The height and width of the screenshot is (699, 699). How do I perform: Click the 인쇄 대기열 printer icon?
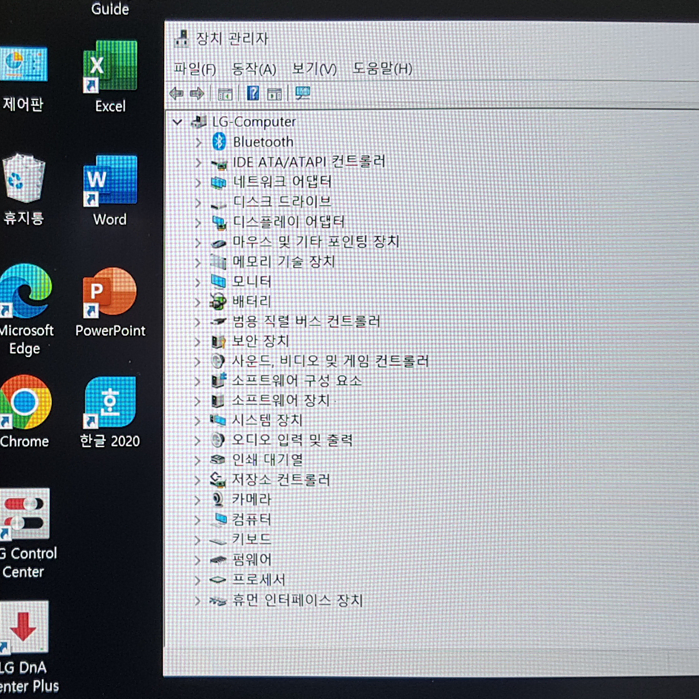pos(218,460)
